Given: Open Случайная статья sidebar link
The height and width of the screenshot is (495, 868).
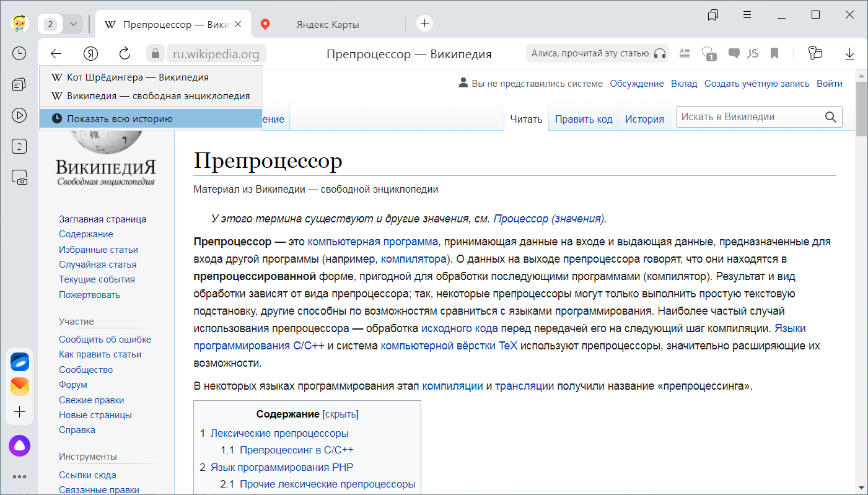Looking at the screenshot, I should (98, 265).
